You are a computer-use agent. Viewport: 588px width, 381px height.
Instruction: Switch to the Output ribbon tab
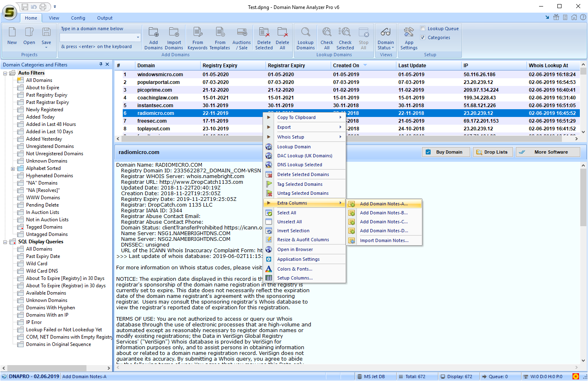105,18
